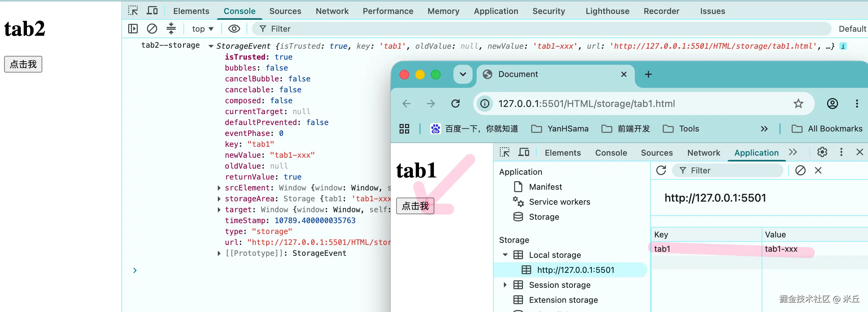View site information icon in address bar

click(485, 104)
